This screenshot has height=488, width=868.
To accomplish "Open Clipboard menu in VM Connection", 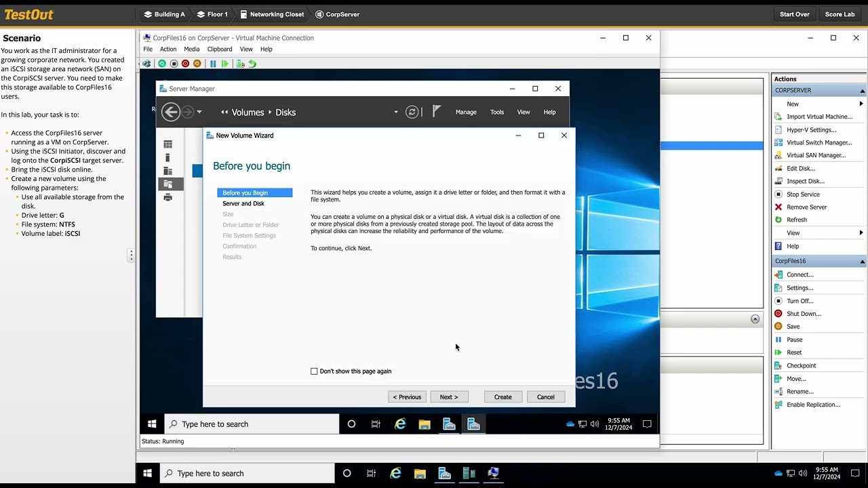I will pyautogui.click(x=220, y=49).
